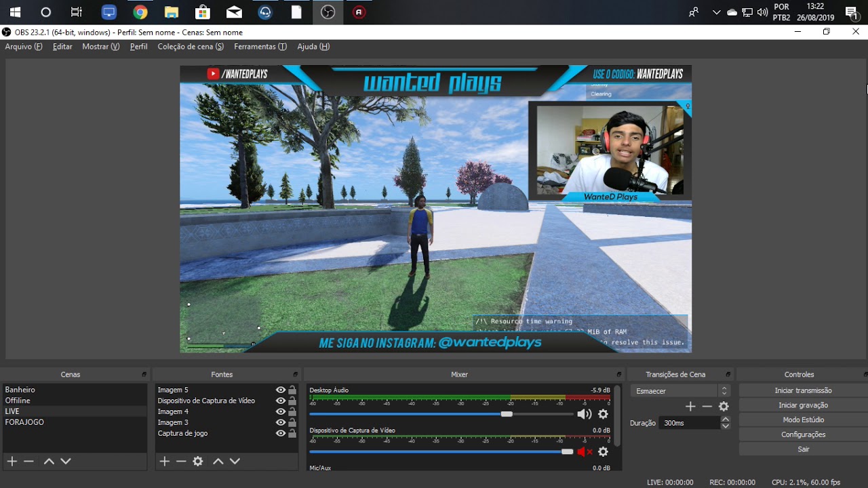
Task: Move source down in Fontes panel
Action: tap(235, 461)
